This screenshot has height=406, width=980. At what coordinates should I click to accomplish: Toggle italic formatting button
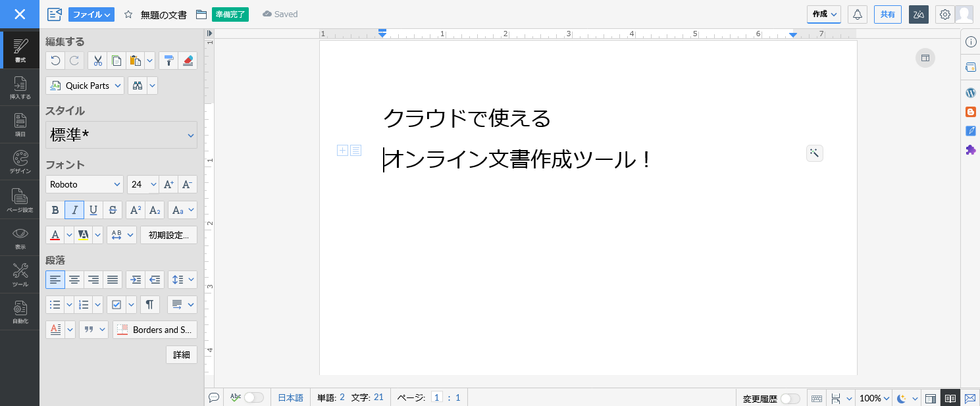tap(74, 211)
